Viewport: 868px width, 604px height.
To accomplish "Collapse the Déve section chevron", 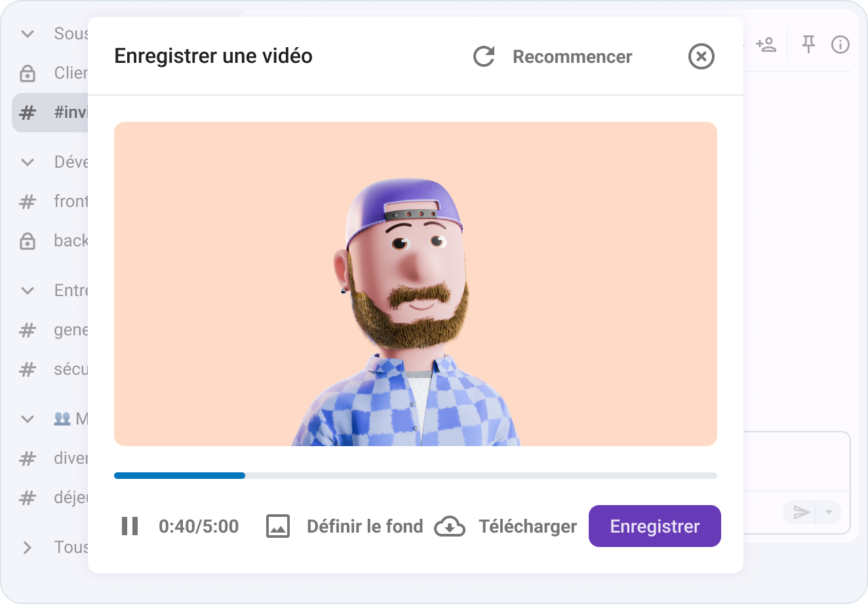I will tap(27, 162).
